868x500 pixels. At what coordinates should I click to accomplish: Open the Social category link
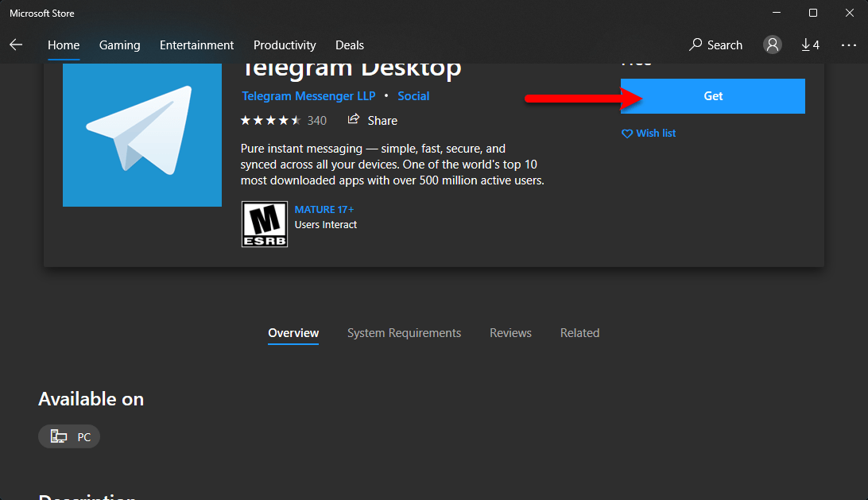pyautogui.click(x=413, y=96)
